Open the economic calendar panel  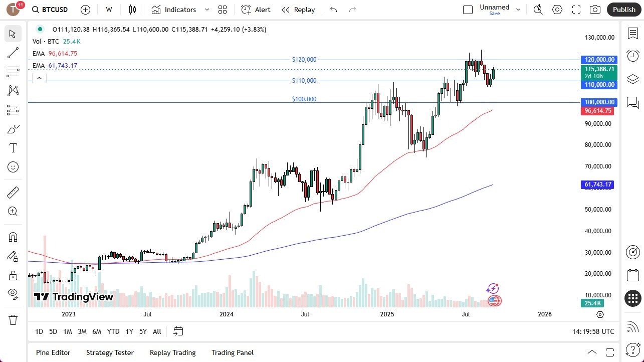[632, 275]
